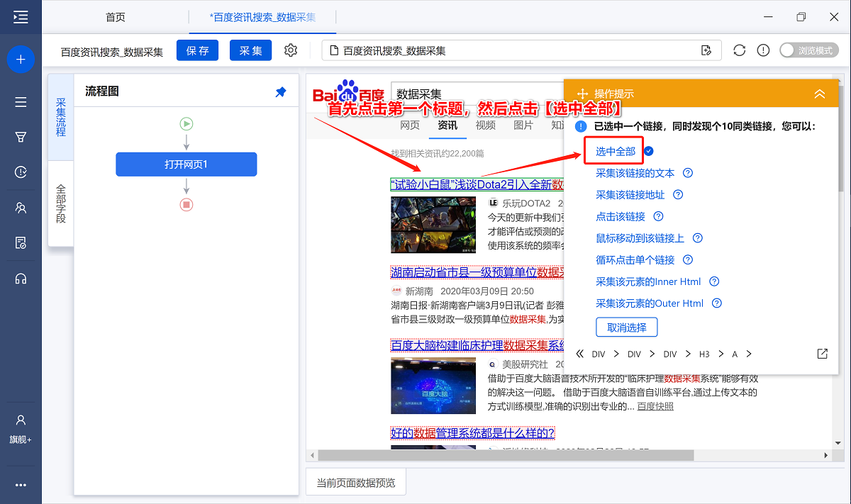Open the 全部字段 side tab
This screenshot has width=851, height=504.
(x=61, y=203)
